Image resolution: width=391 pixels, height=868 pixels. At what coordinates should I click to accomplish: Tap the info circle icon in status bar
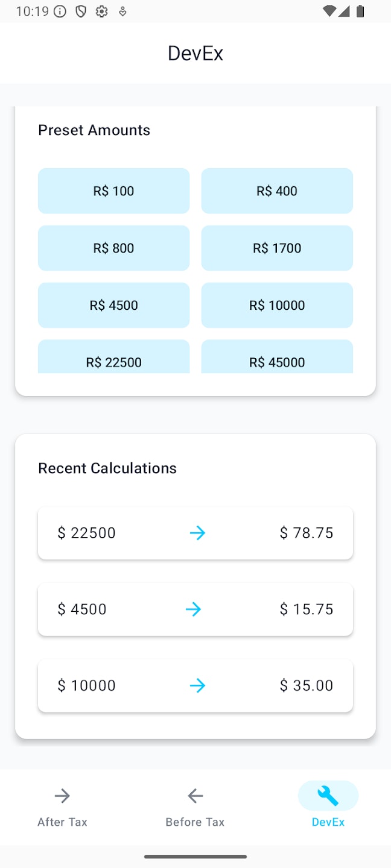pos(60,11)
